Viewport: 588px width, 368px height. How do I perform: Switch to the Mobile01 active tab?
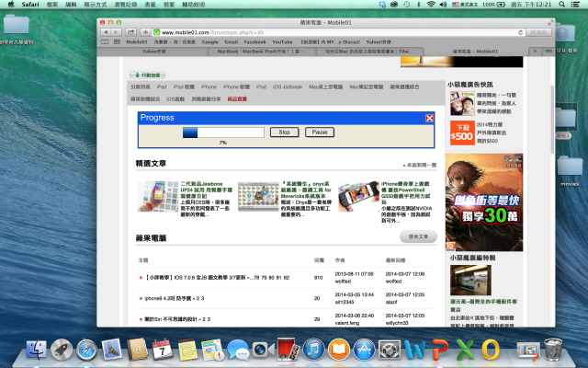click(x=475, y=52)
